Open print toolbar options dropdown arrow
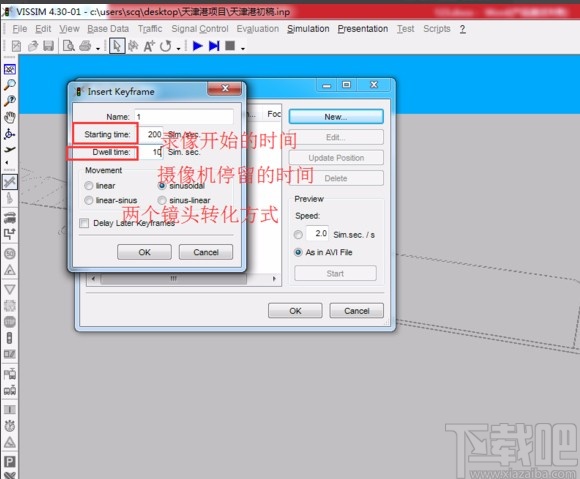The height and width of the screenshot is (479, 580). [98, 48]
